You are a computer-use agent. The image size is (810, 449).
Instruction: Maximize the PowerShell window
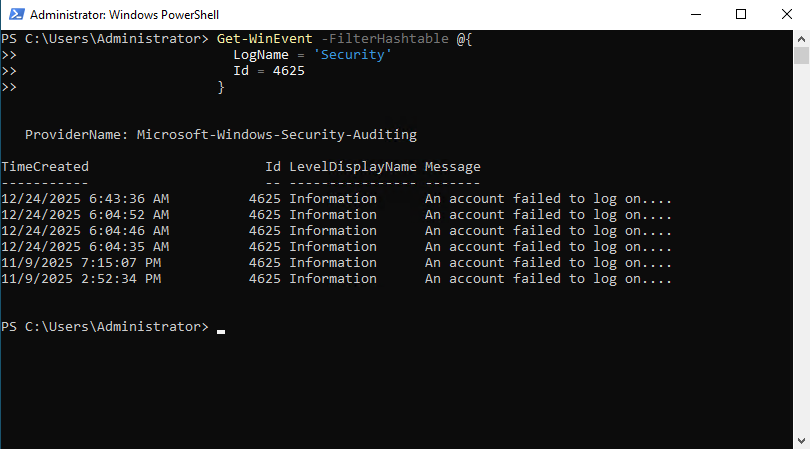coord(741,15)
